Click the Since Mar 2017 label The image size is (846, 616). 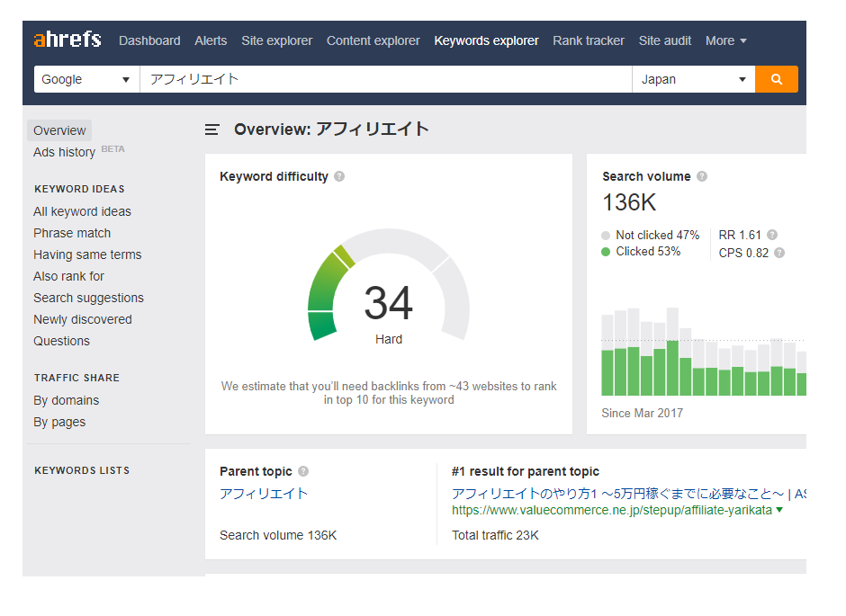coord(642,413)
